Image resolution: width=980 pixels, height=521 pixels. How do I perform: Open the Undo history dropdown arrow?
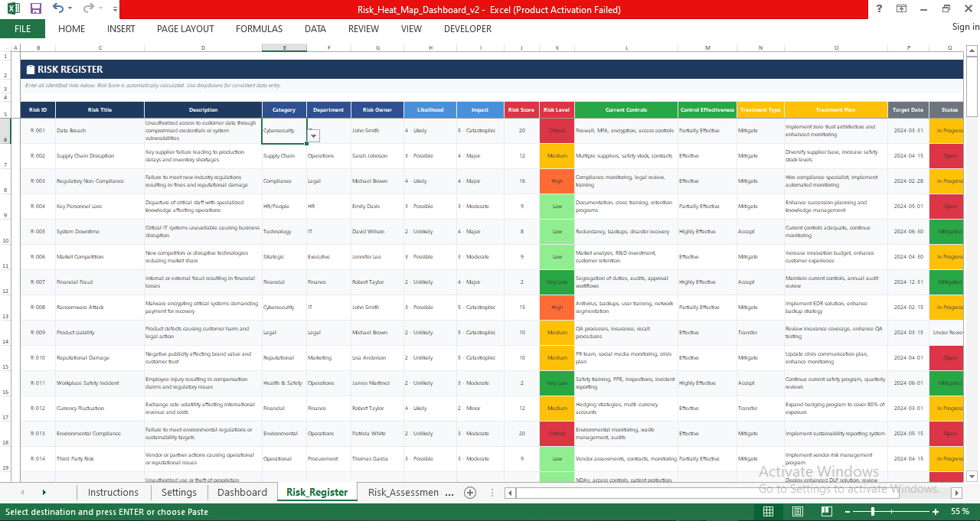click(x=70, y=9)
